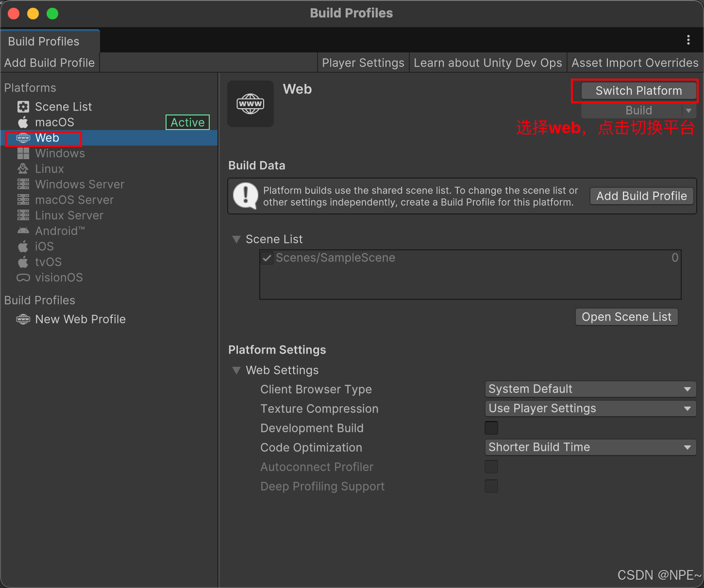Click the New Web Profile globe icon

click(x=23, y=319)
